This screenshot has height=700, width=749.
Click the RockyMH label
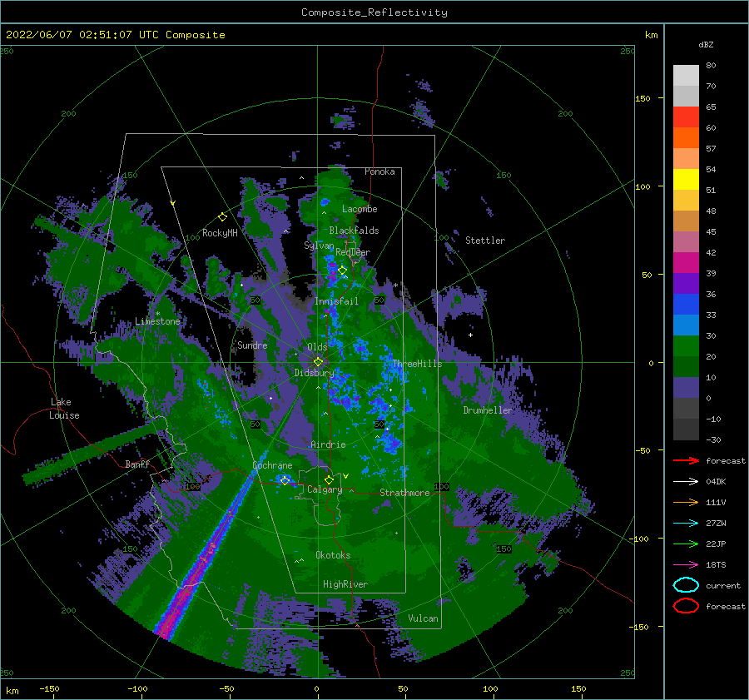220,233
